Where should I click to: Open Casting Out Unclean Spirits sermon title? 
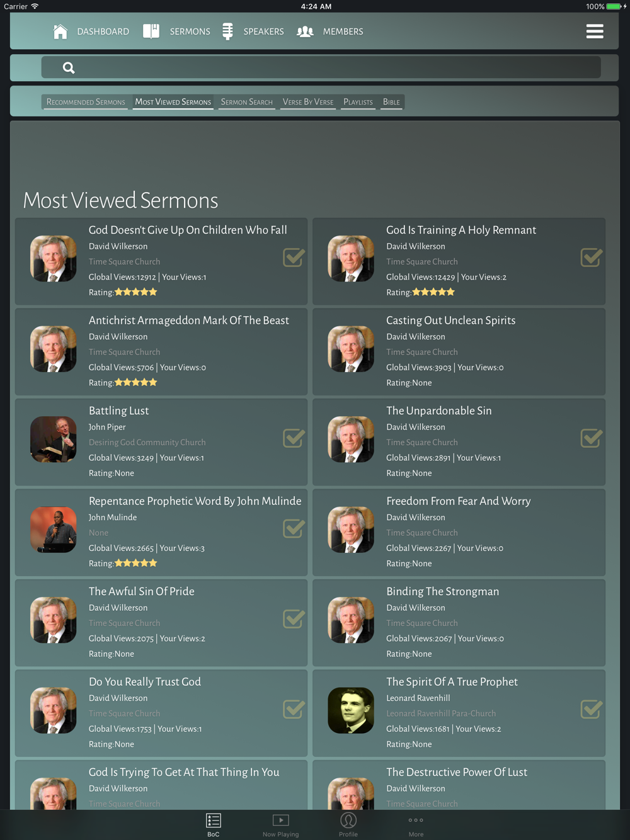[x=451, y=321]
